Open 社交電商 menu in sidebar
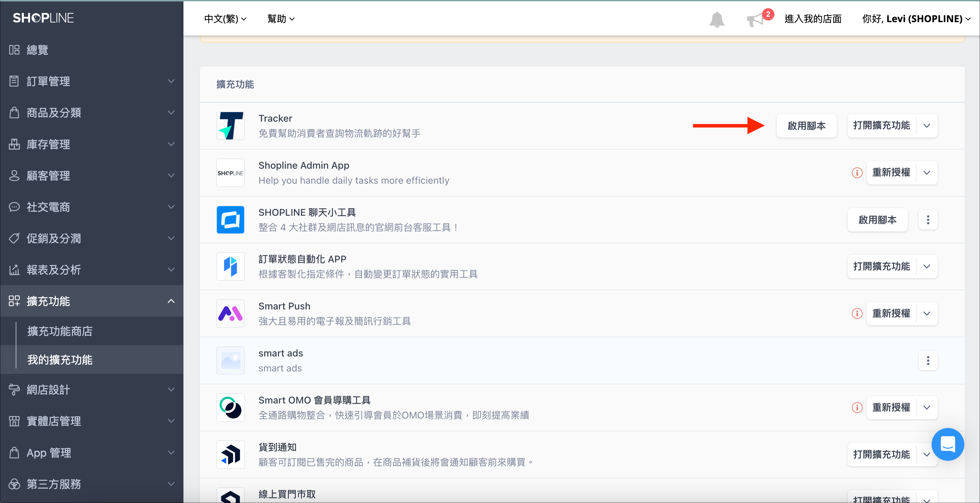This screenshot has height=503, width=980. click(92, 207)
